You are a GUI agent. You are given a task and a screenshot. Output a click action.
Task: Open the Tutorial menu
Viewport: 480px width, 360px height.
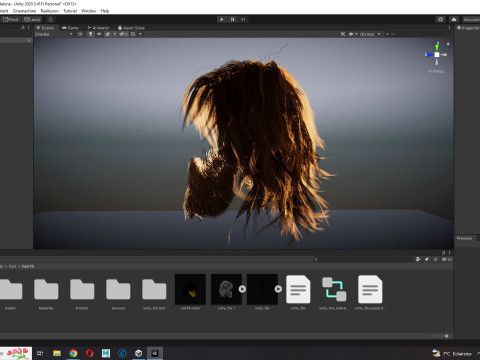[70, 11]
